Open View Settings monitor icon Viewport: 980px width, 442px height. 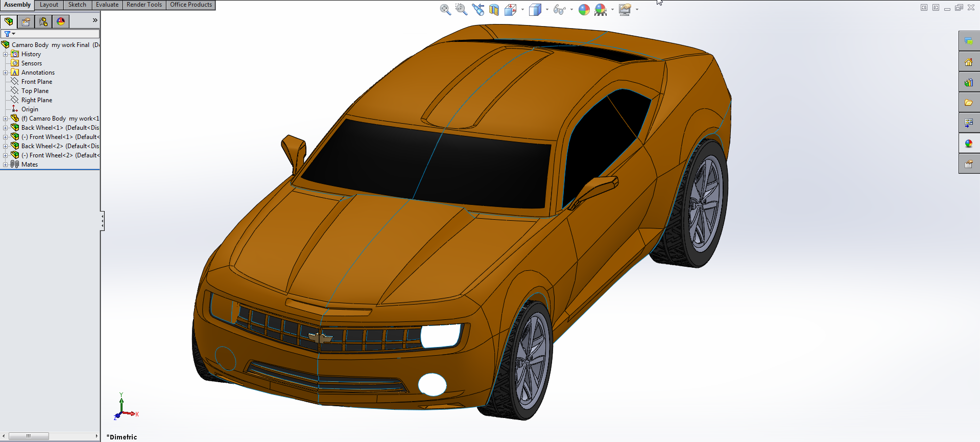[625, 10]
